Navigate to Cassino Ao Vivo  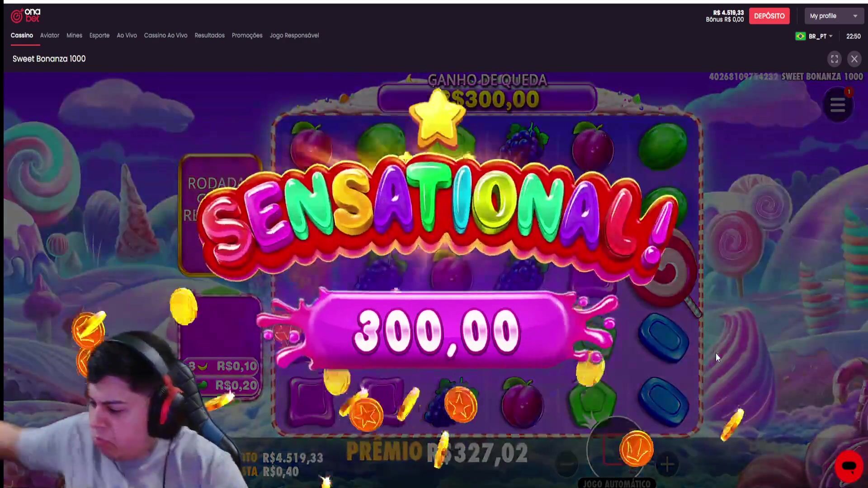point(165,35)
